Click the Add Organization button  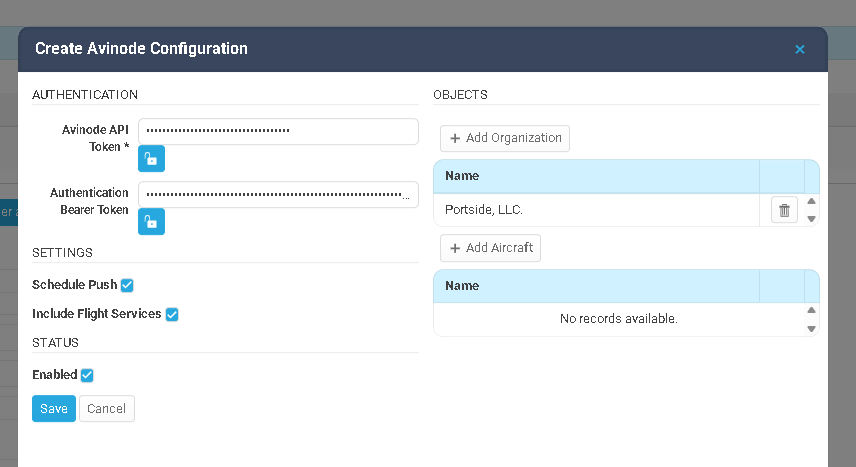coord(505,138)
